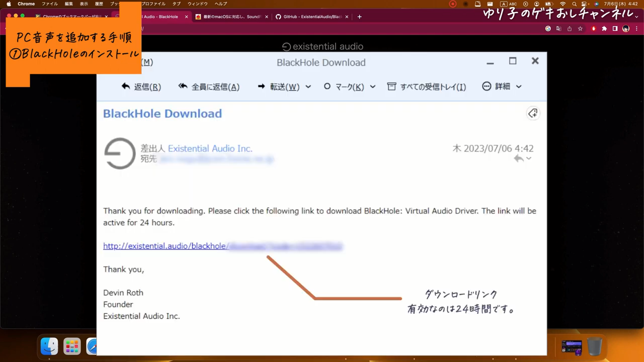
Task: Open the 履歴 menu
Action: click(x=99, y=4)
